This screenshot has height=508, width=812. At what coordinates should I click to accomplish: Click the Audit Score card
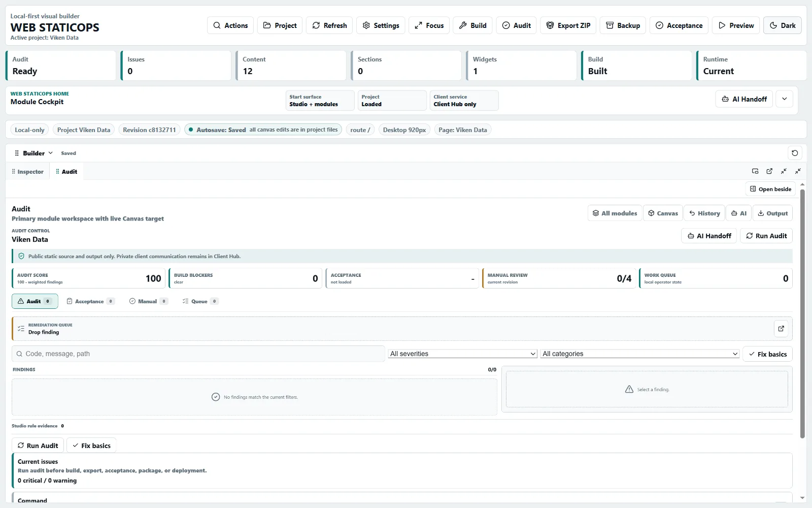pos(88,278)
